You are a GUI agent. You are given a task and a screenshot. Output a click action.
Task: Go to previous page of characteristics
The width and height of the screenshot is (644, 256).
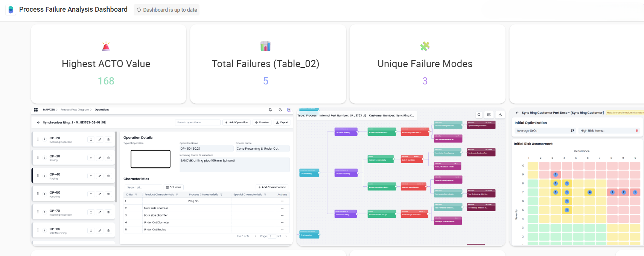click(x=255, y=236)
